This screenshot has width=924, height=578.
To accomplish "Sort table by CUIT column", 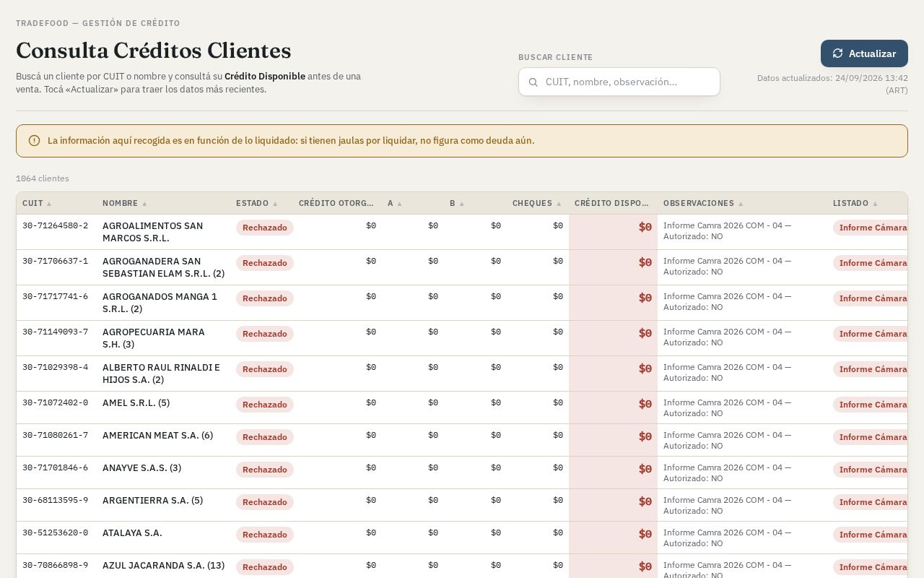I will 38,203.
